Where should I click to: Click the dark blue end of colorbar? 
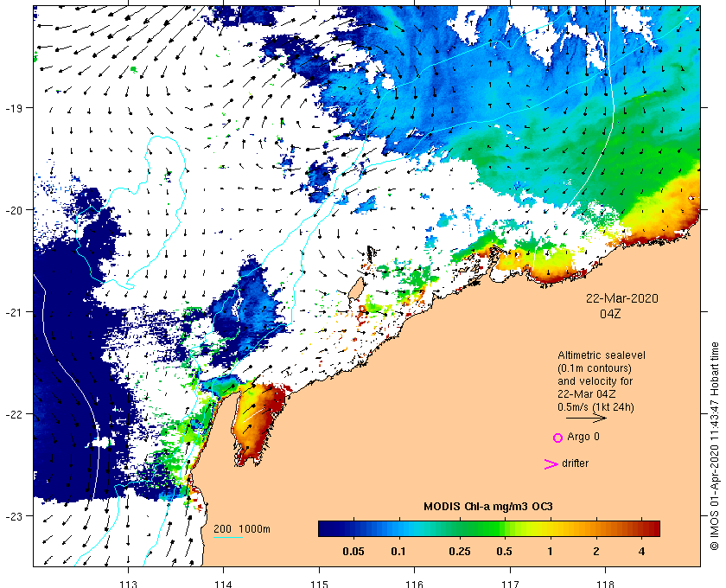327,528
